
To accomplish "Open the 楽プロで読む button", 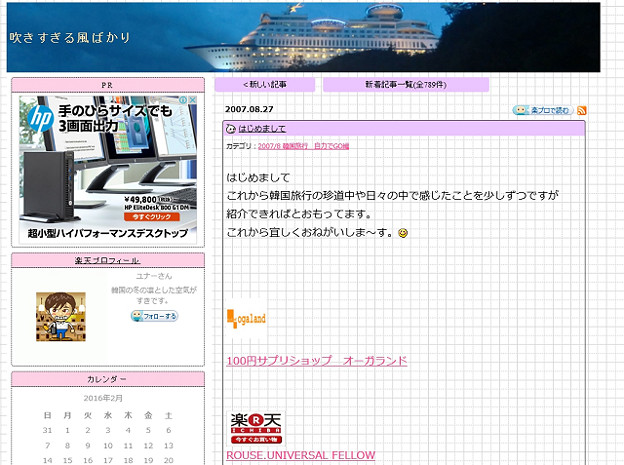I will click(x=543, y=110).
